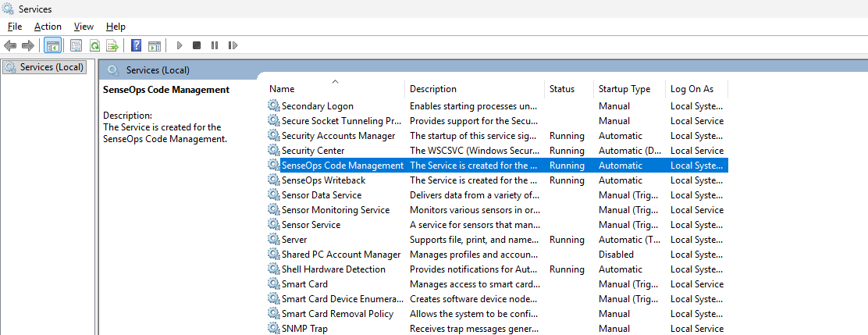Select the Security Center service name

[313, 151]
